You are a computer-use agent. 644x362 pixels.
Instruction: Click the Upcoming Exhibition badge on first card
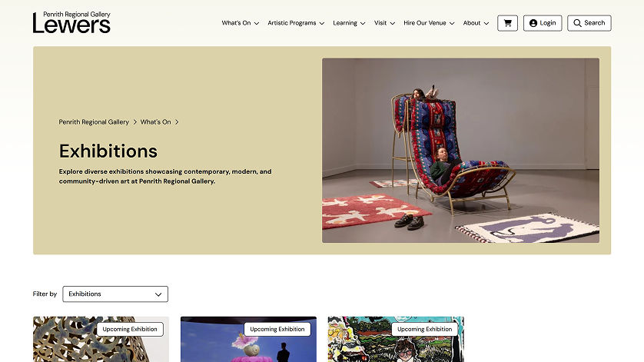[130, 329]
